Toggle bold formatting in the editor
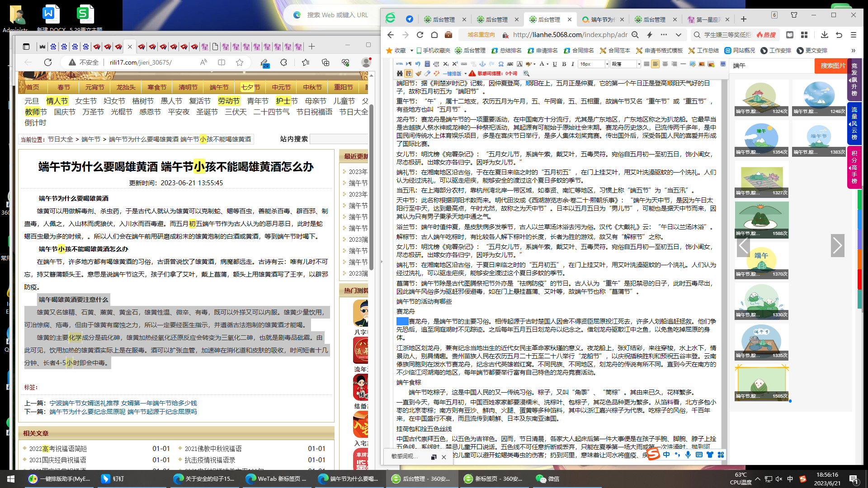The width and height of the screenshot is (868, 488). click(x=564, y=64)
